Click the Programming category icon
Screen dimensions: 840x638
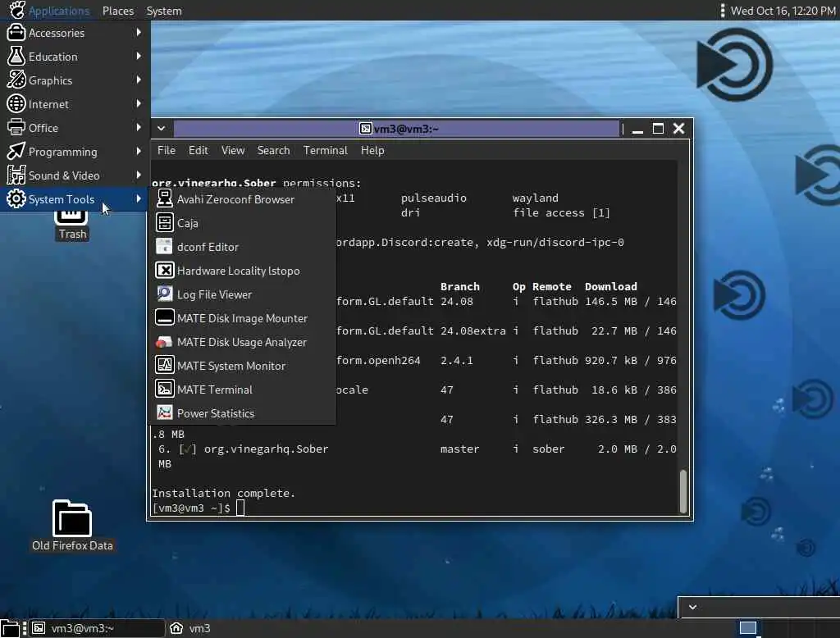16,151
